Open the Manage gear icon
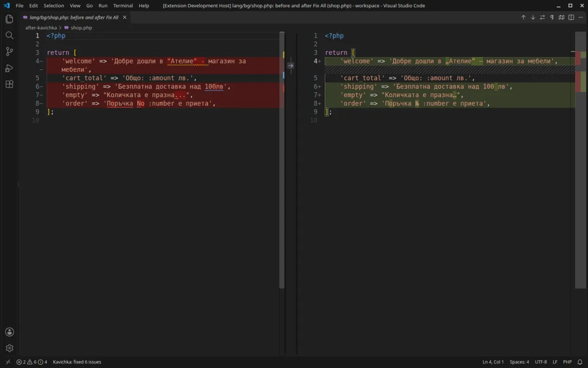588x368 pixels. pyautogui.click(x=9, y=348)
